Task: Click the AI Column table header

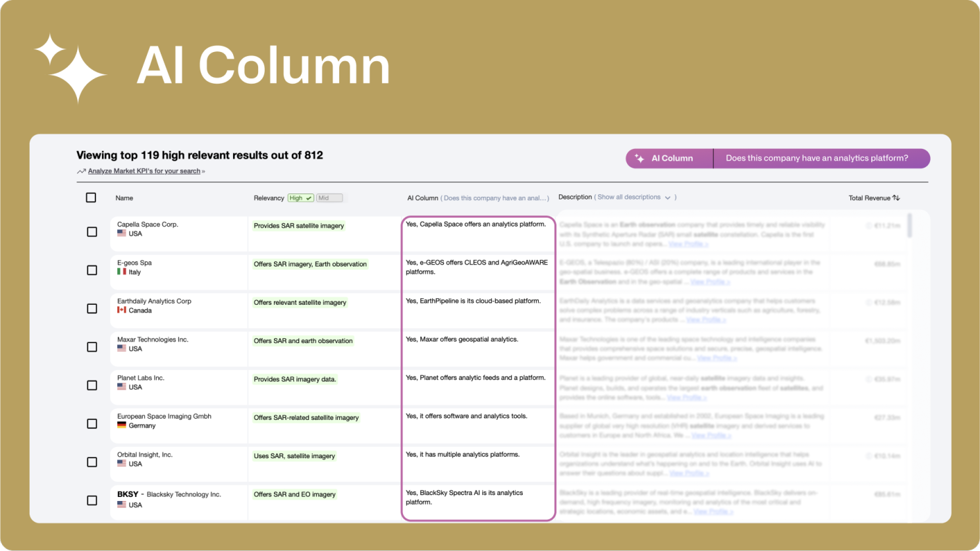Action: [x=422, y=198]
